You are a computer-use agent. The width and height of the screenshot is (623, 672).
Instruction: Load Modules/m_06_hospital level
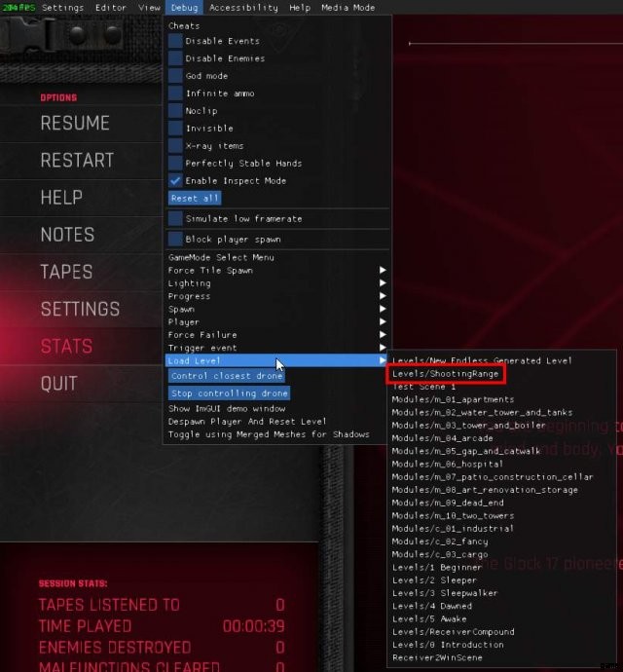(448, 465)
